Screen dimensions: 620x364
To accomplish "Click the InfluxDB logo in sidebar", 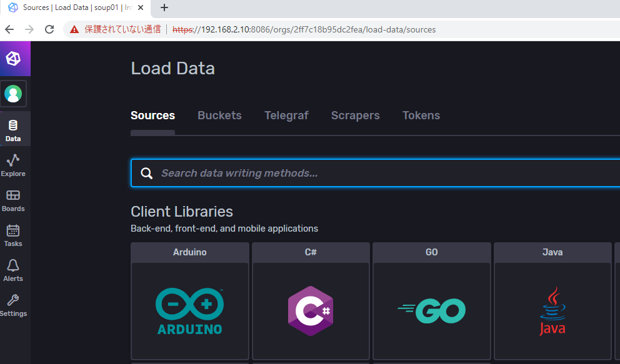I will pyautogui.click(x=13, y=59).
